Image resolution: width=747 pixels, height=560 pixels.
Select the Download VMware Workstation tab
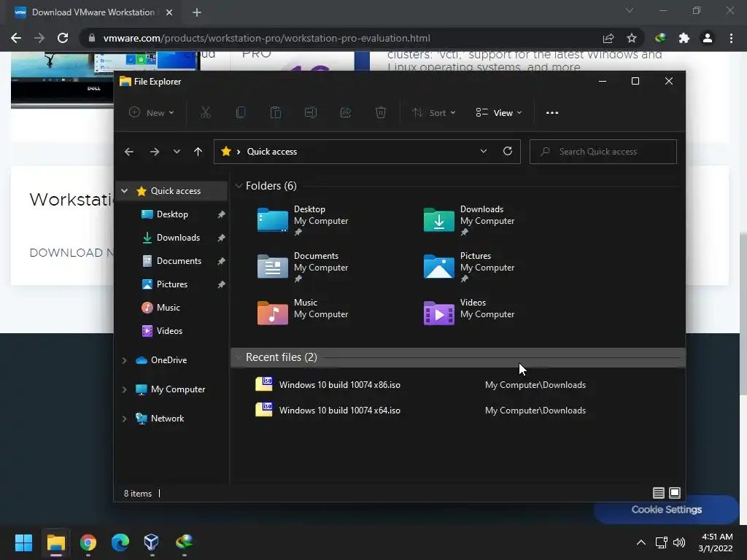coord(93,12)
